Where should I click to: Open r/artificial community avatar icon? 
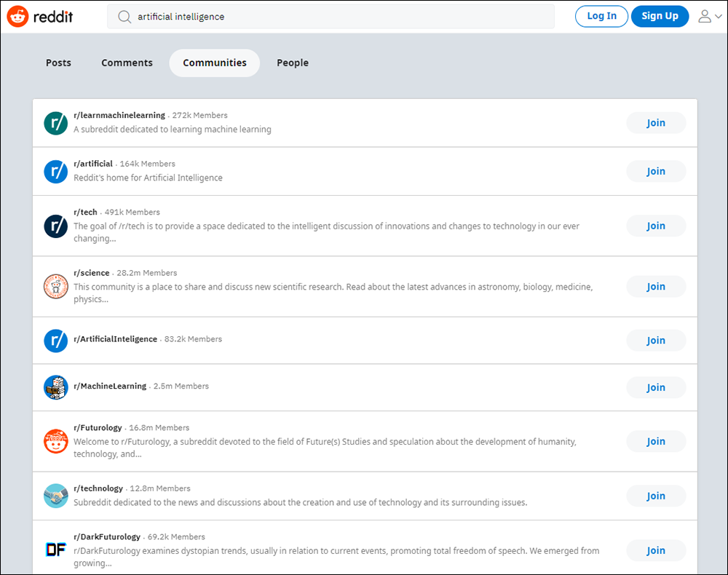pyautogui.click(x=56, y=171)
